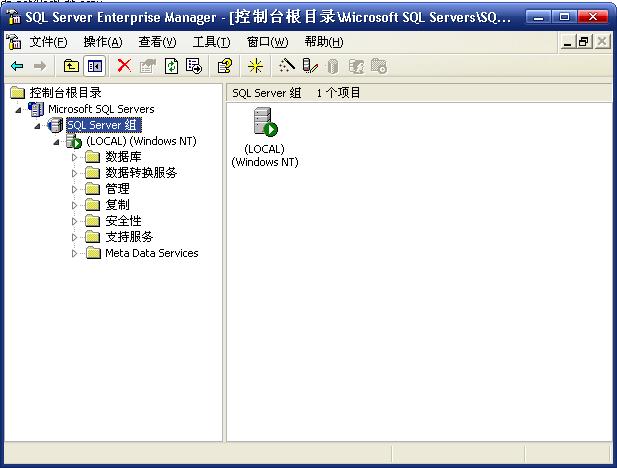Screen dimensions: 617x468
Task: Open the 工具(T) menu
Action: pyautogui.click(x=211, y=42)
